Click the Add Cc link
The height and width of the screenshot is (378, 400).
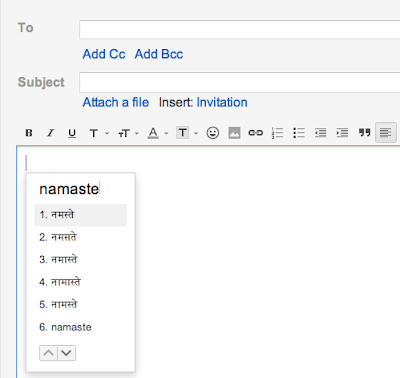[104, 54]
